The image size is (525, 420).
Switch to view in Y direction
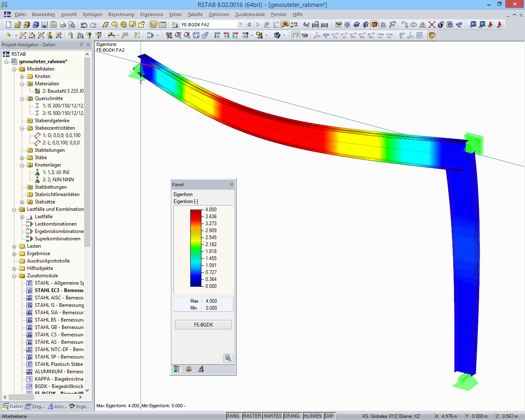[x=226, y=35]
